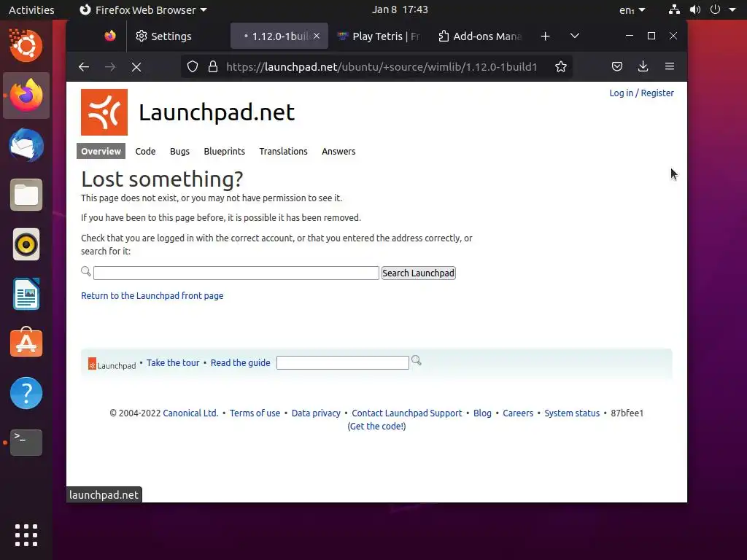The image size is (747, 560).
Task: Open the volume tray icon
Action: [695, 9]
